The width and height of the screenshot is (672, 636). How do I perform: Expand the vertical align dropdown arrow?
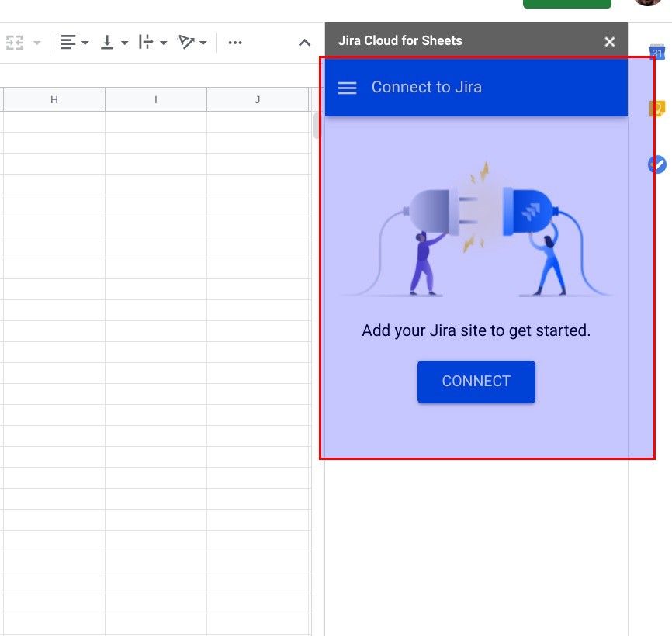coord(124,43)
